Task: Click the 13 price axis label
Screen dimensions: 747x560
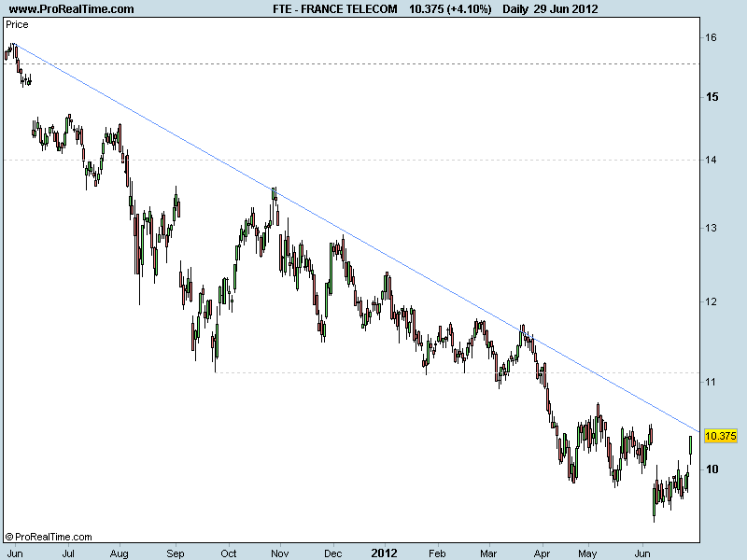Action: (711, 228)
